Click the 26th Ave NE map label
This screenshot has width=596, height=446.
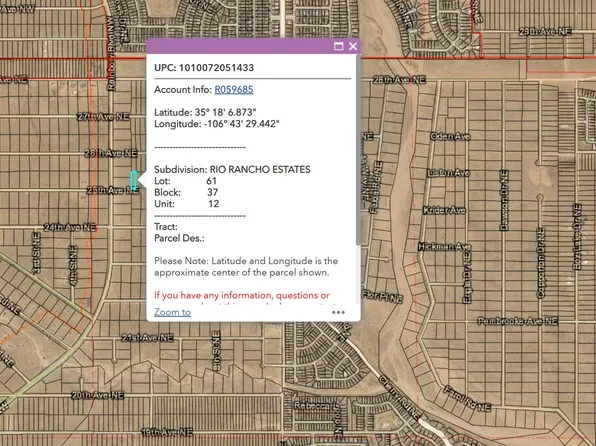pyautogui.click(x=111, y=153)
